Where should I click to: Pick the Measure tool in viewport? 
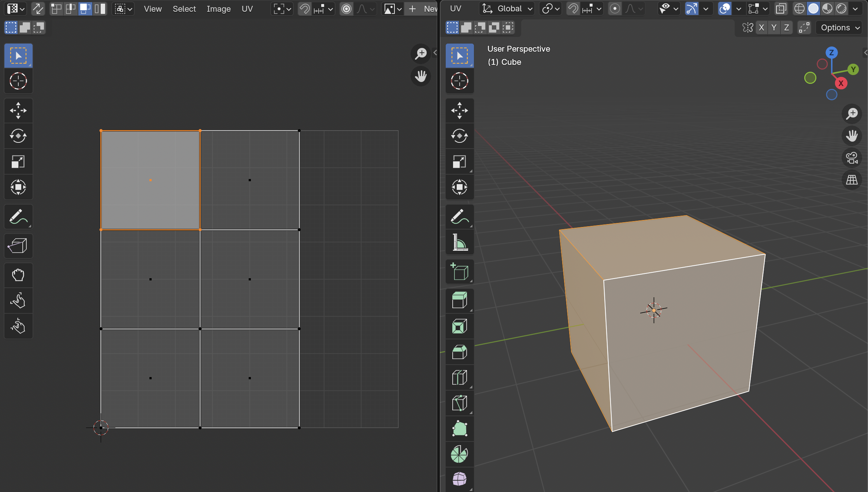click(x=459, y=242)
